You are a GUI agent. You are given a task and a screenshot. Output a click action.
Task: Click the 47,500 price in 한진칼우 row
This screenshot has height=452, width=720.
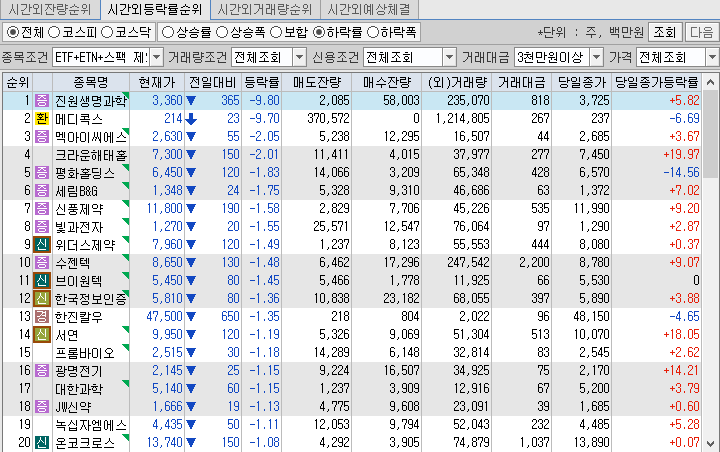click(x=164, y=316)
